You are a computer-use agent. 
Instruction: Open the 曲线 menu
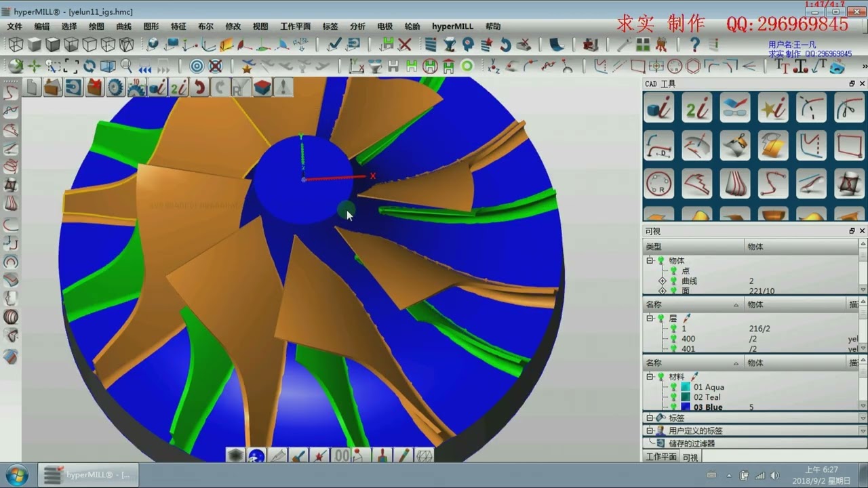click(x=124, y=26)
